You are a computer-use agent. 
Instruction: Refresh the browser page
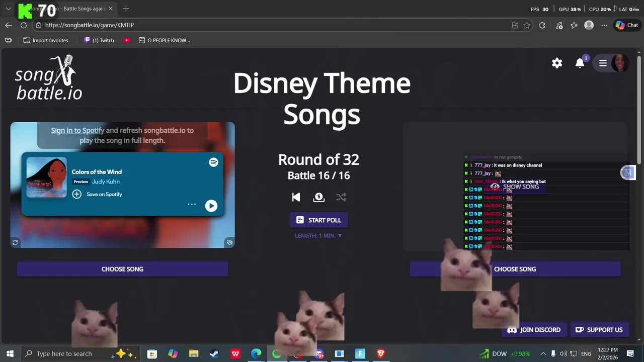click(x=24, y=25)
